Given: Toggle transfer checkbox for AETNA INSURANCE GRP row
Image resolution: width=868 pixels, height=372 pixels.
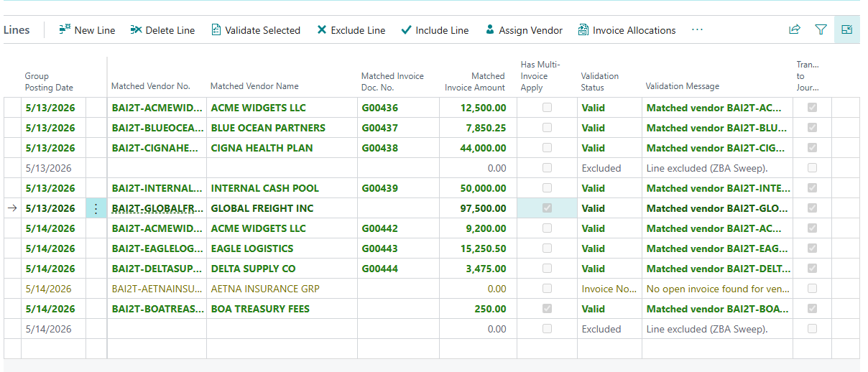Looking at the screenshot, I should (x=812, y=289).
